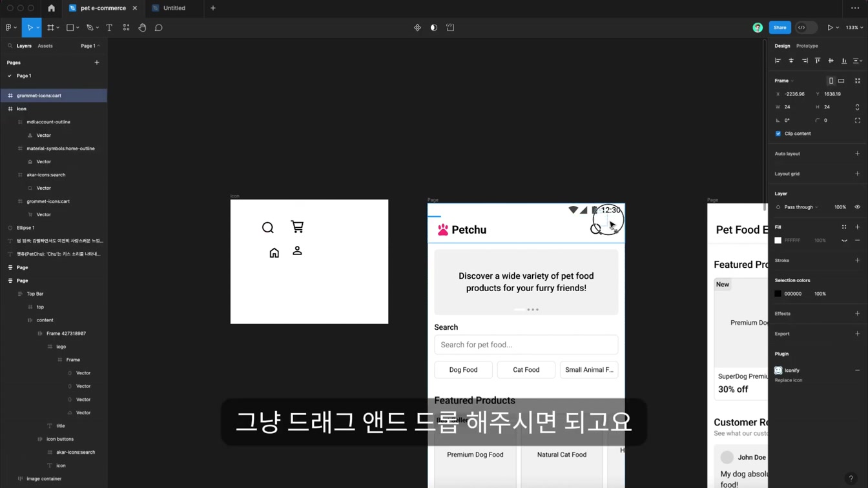
Task: Select the grommet-icons:cart top layer
Action: pos(54,96)
